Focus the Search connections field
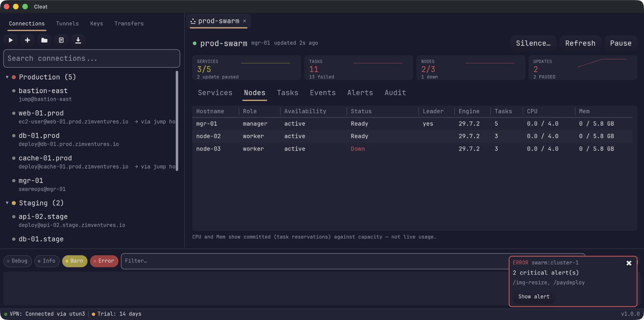The image size is (644, 320). (92, 59)
